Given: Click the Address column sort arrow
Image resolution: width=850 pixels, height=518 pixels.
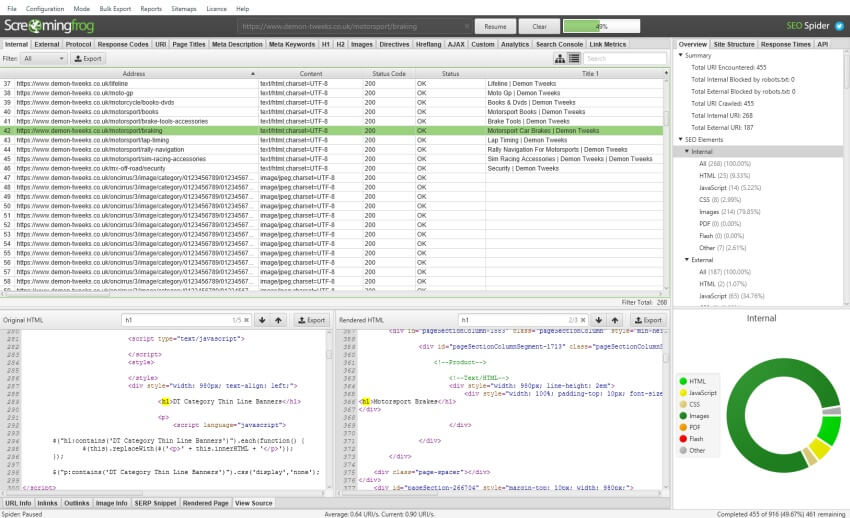Looking at the screenshot, I should tap(253, 74).
